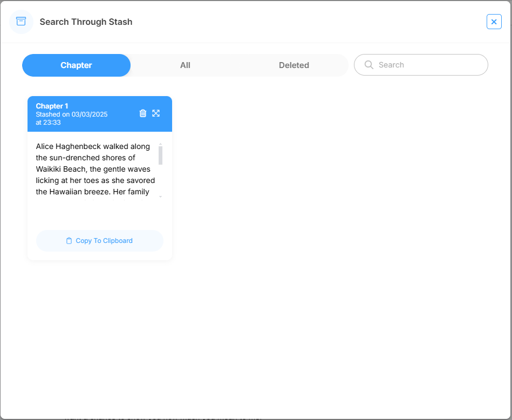Click the Search Through Stash heading
512x420 pixels.
(86, 22)
